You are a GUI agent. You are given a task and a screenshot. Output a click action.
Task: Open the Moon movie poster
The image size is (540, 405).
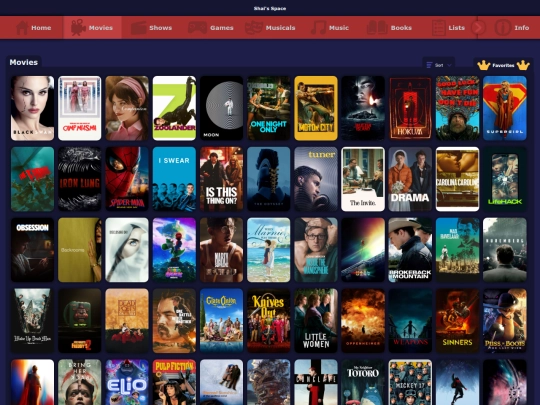click(x=221, y=108)
